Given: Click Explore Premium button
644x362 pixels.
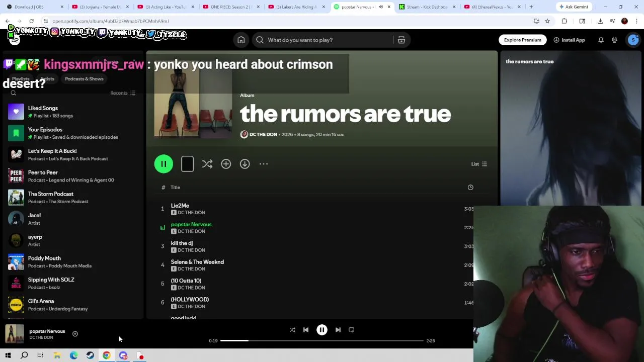Looking at the screenshot, I should tap(523, 40).
